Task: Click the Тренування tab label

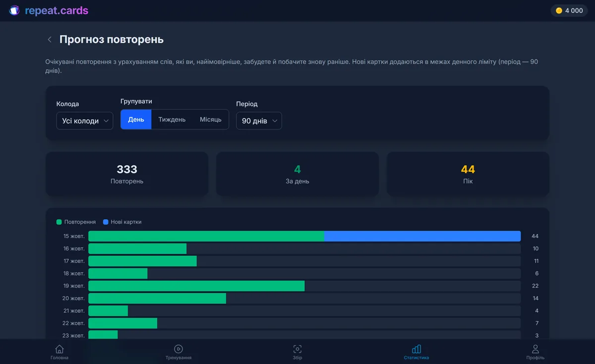Action: 178,358
